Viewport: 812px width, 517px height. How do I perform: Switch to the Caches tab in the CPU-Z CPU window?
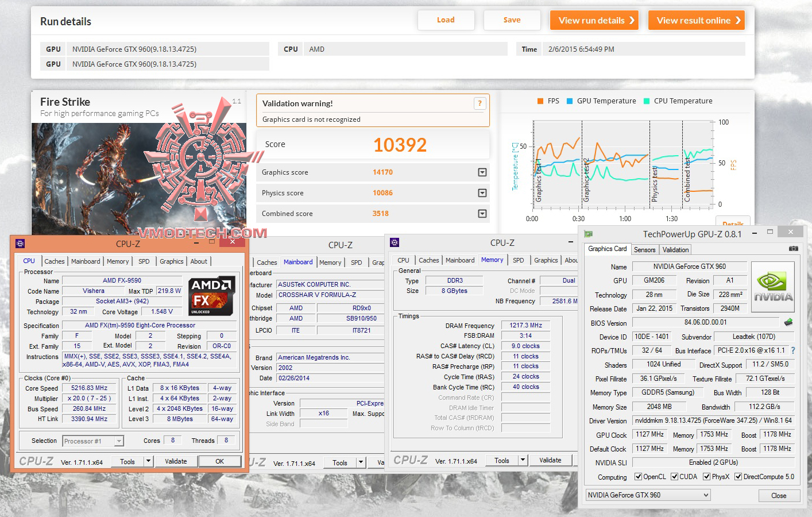(x=55, y=261)
